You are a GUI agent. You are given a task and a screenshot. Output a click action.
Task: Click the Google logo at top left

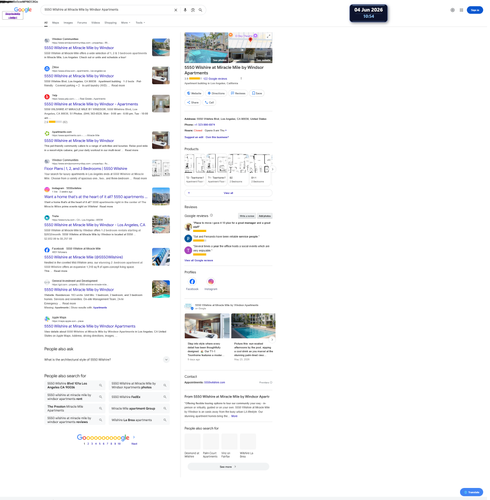(x=23, y=10)
